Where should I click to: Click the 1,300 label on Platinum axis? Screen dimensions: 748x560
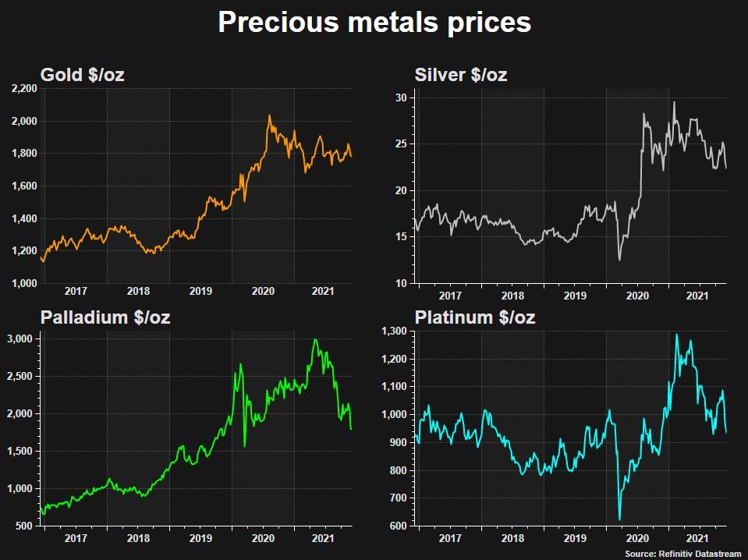point(394,331)
